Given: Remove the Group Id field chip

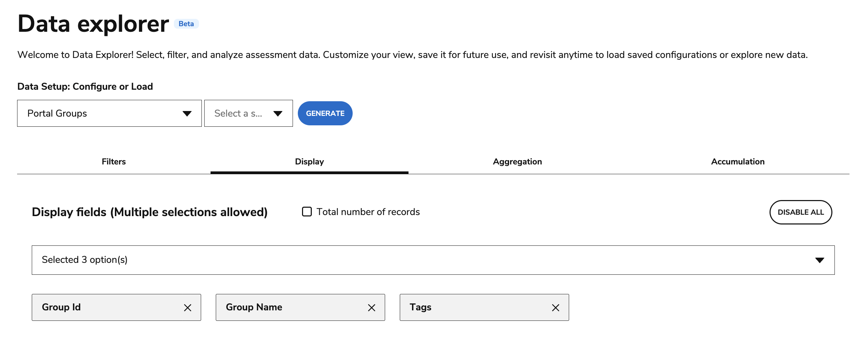Looking at the screenshot, I should tap(187, 308).
